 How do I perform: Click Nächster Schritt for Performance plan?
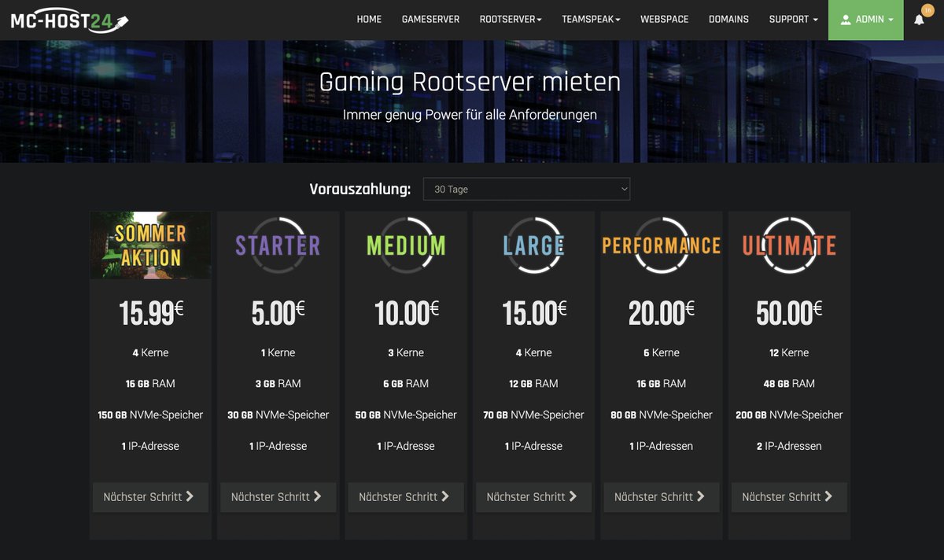pos(662,497)
